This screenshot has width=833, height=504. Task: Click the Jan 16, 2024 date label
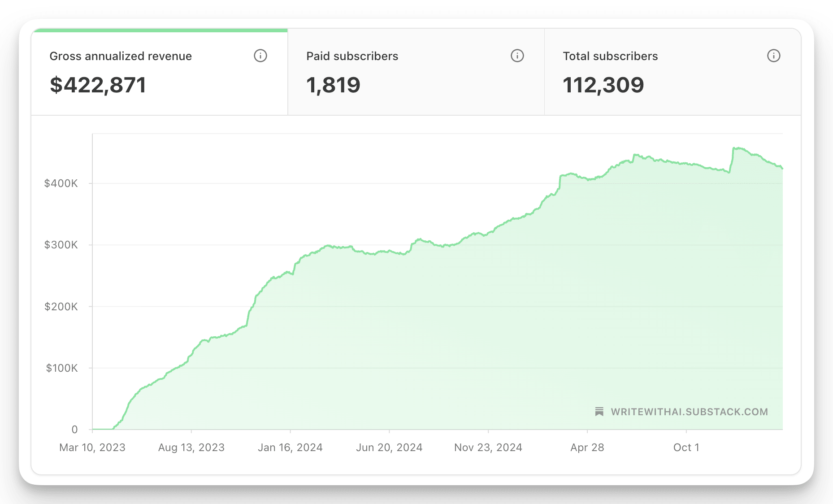[x=290, y=448]
